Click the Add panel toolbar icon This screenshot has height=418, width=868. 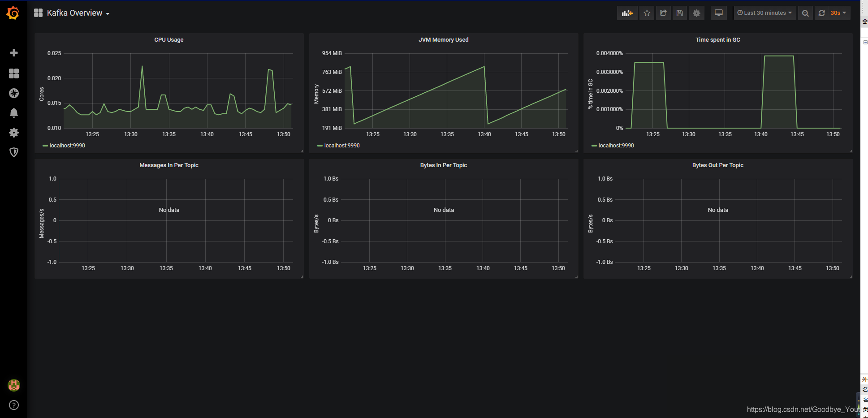tap(627, 13)
